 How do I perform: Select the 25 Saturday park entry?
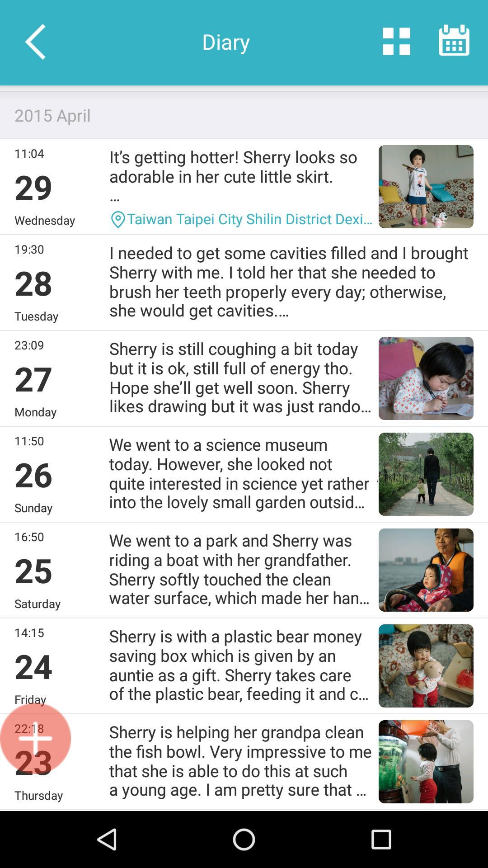tap(244, 570)
